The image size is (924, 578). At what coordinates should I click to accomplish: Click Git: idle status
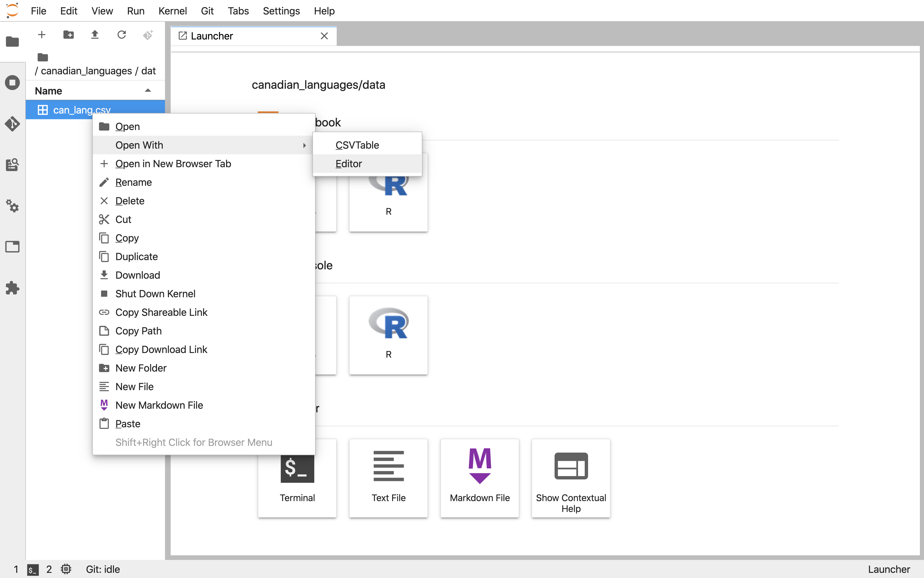(103, 569)
